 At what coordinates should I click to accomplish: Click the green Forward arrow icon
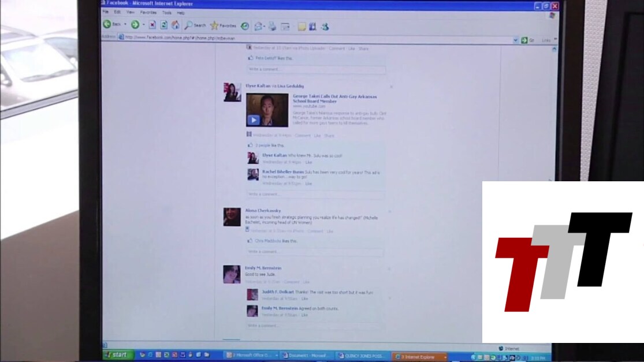click(135, 25)
